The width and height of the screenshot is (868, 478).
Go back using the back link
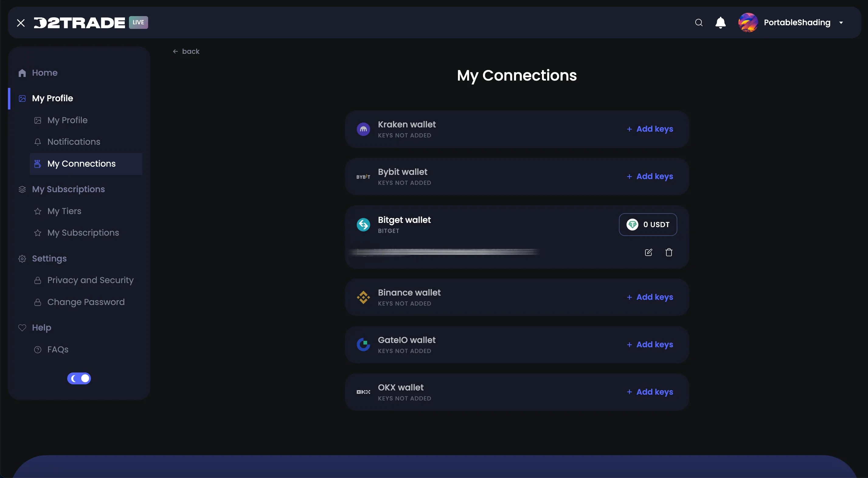click(x=186, y=51)
